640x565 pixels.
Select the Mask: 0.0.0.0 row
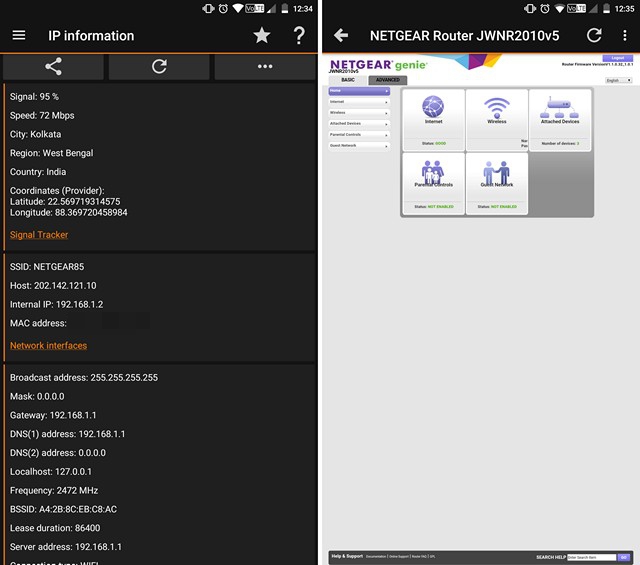pos(37,396)
